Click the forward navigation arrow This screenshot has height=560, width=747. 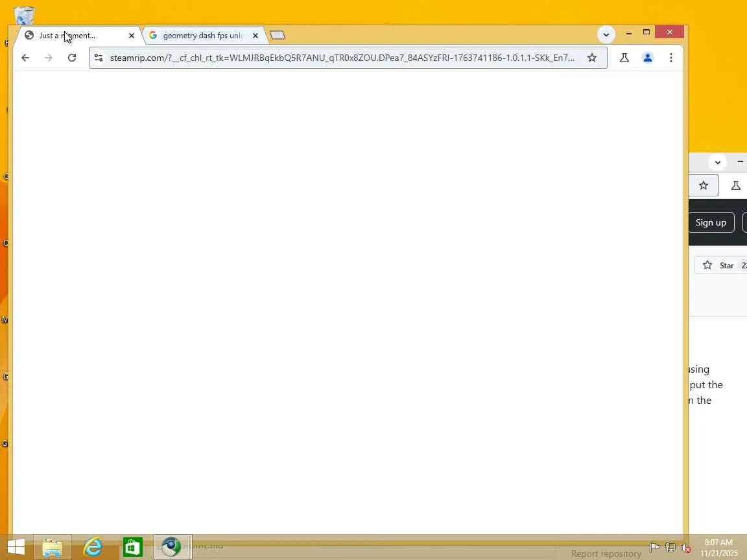click(49, 58)
